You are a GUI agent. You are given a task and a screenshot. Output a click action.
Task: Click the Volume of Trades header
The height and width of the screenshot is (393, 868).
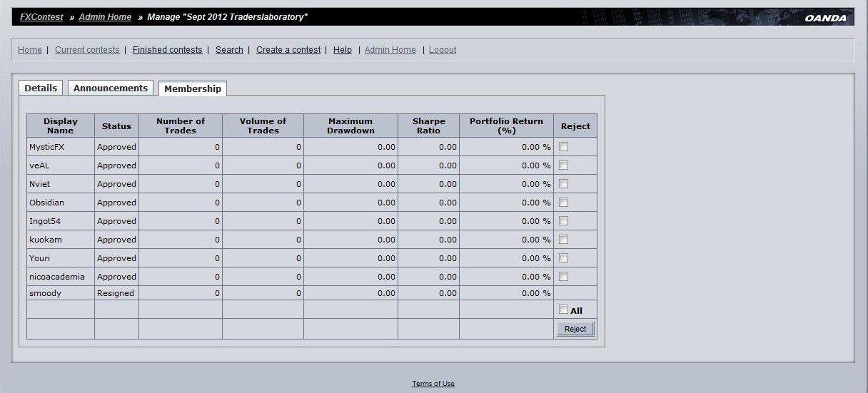[x=263, y=126]
